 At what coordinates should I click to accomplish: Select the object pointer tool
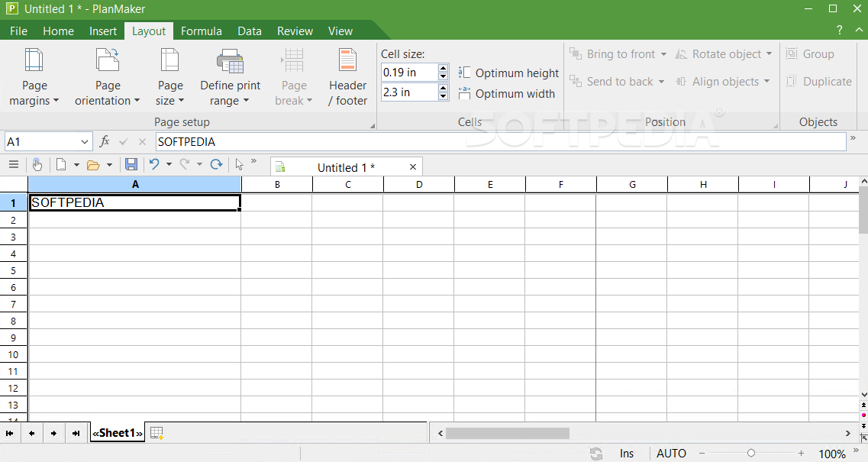pyautogui.click(x=239, y=164)
